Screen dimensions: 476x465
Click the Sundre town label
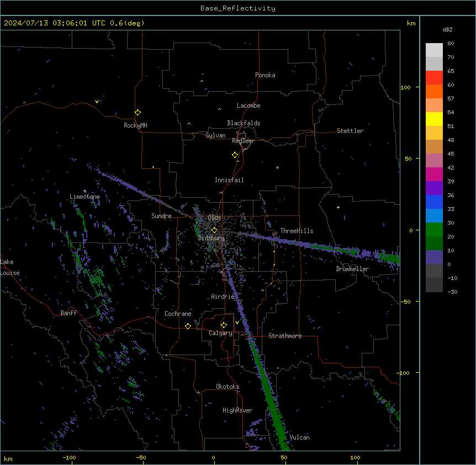(x=161, y=216)
